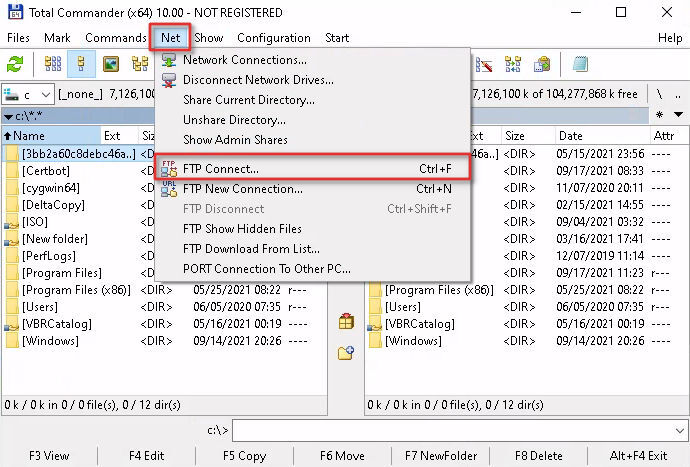Toggle the highlighted full view icon
This screenshot has height=467, width=690.
coord(81,65)
